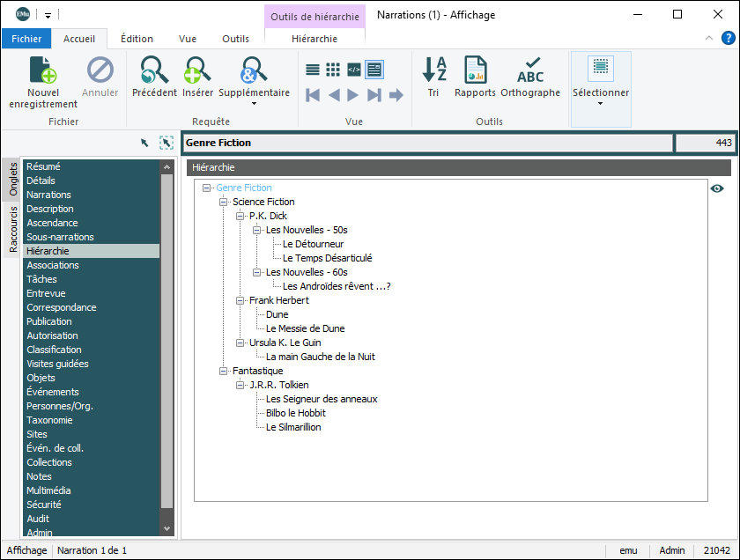The height and width of the screenshot is (560, 740).
Task: Run the Orthographe spell check
Action: tap(530, 70)
